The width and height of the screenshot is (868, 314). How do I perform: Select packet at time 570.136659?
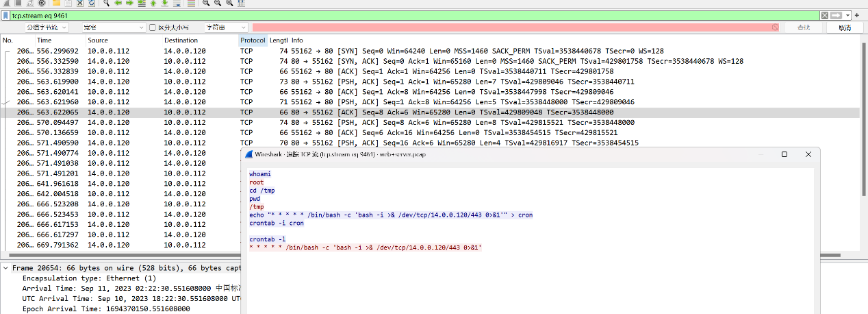pyautogui.click(x=429, y=133)
